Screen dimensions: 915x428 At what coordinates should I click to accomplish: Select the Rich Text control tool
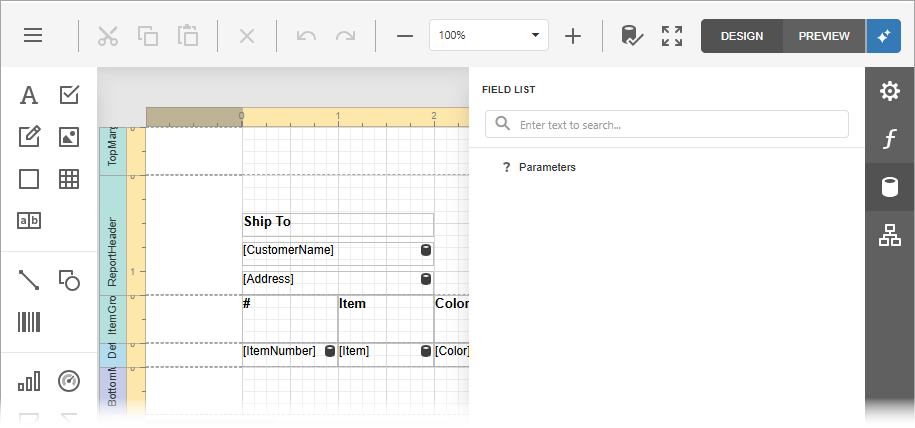(x=29, y=137)
